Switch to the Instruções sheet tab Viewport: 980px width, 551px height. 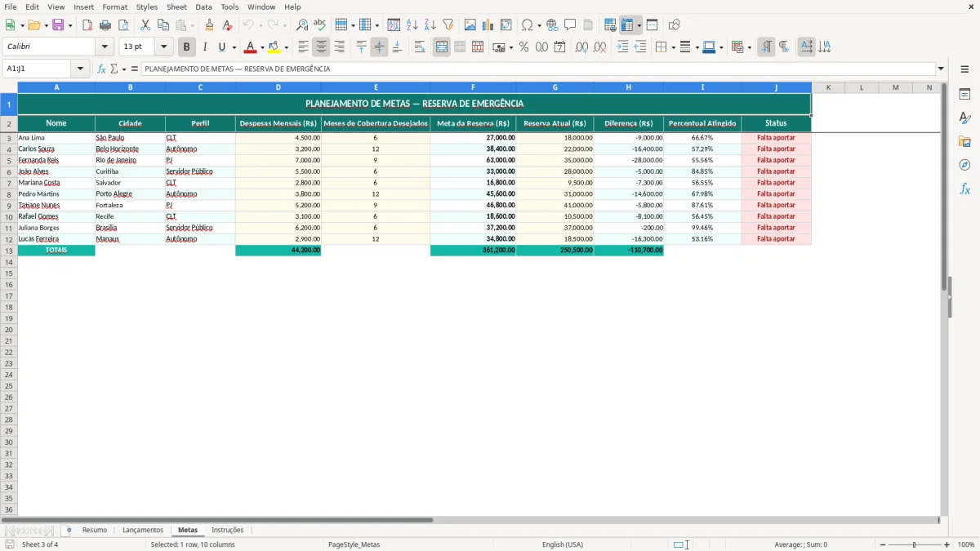(228, 531)
